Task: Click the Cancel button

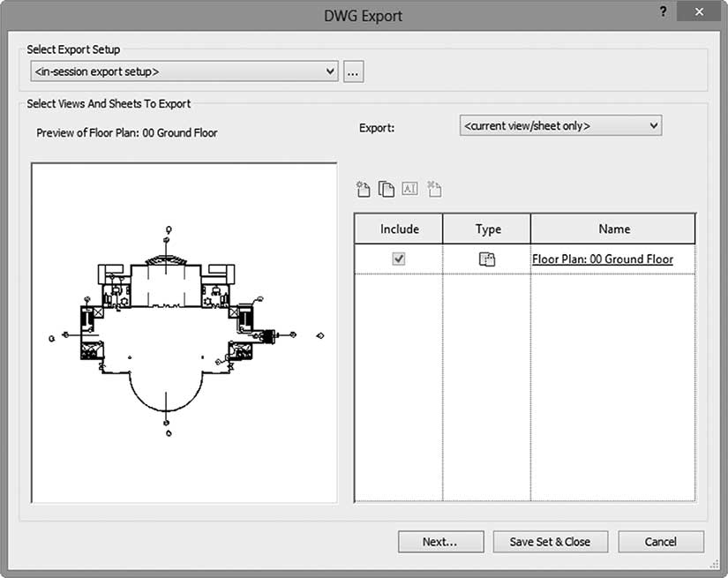Action: [661, 542]
